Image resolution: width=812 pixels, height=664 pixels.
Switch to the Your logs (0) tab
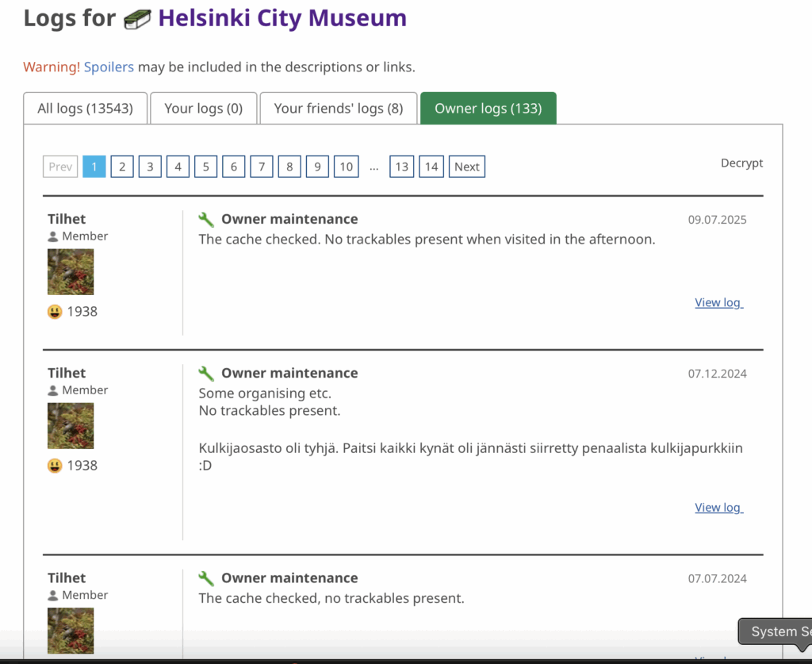(204, 108)
